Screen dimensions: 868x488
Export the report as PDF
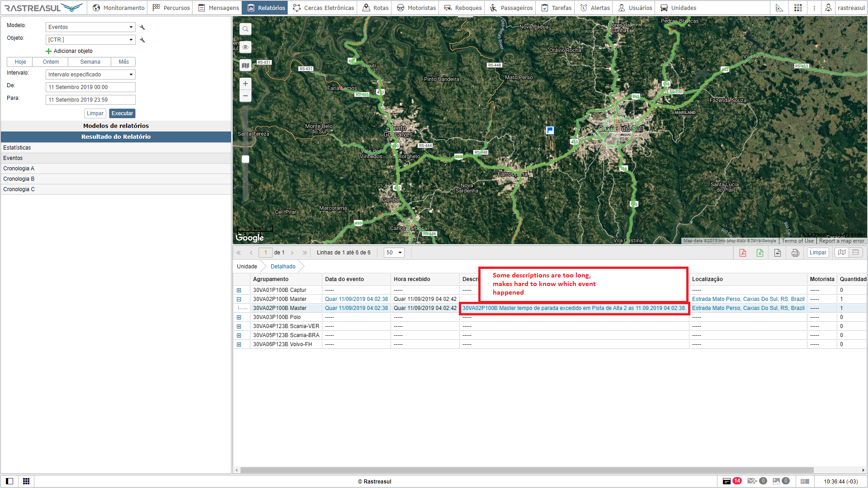click(742, 253)
